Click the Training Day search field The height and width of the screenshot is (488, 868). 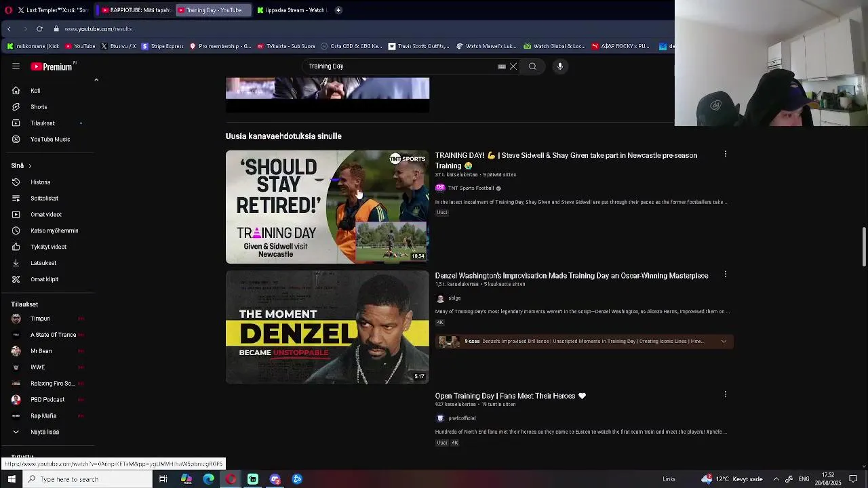[x=400, y=66]
